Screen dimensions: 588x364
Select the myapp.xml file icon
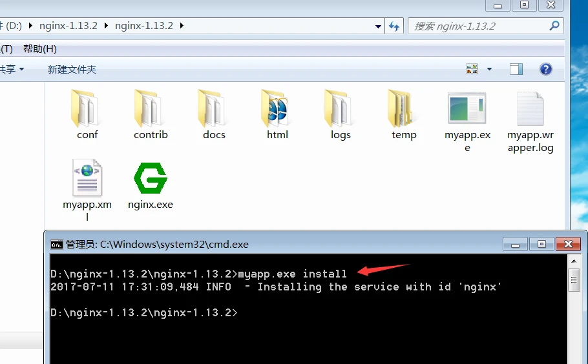87,177
